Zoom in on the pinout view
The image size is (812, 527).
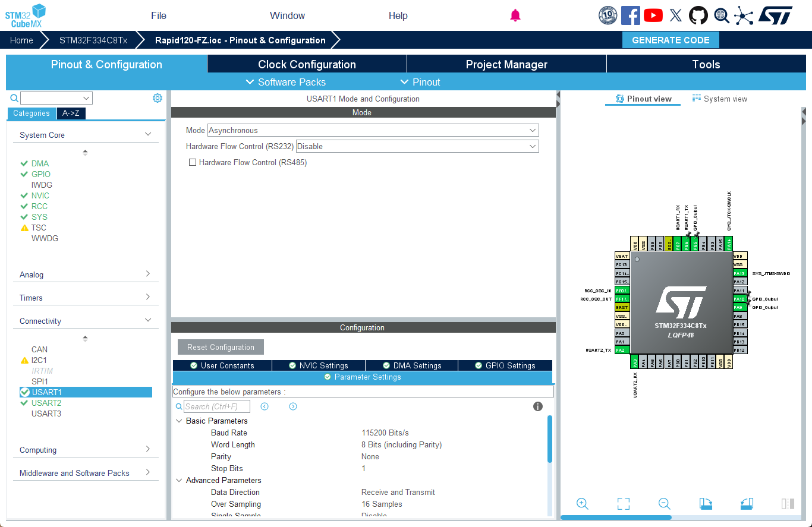(x=583, y=504)
